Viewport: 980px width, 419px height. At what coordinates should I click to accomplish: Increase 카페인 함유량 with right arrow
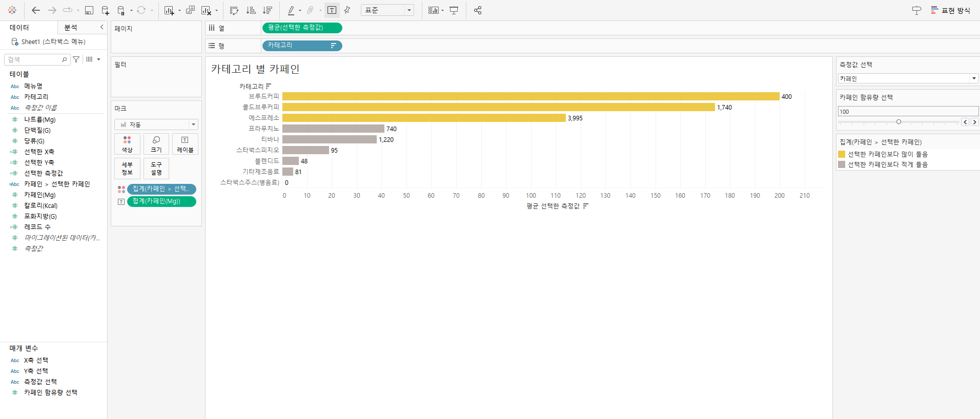point(974,122)
